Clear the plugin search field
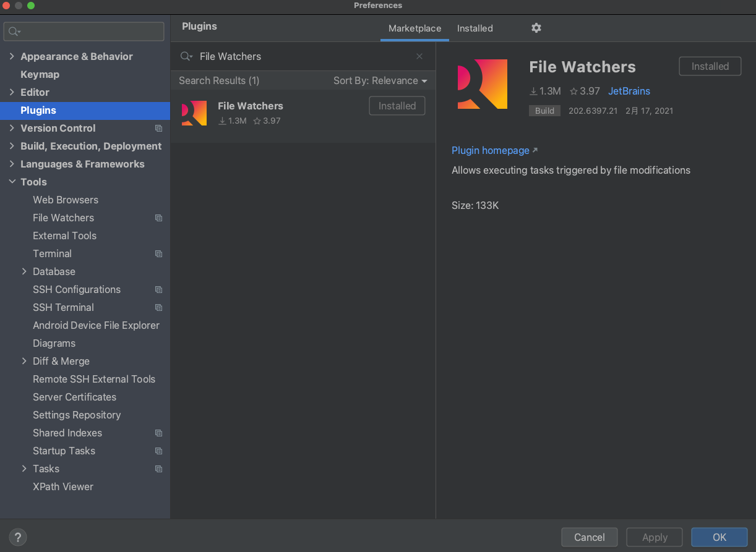The image size is (756, 552). click(x=419, y=56)
